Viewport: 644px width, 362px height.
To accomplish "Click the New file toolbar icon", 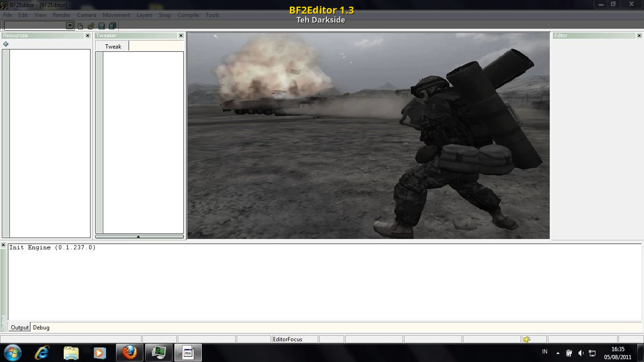I will [x=80, y=26].
